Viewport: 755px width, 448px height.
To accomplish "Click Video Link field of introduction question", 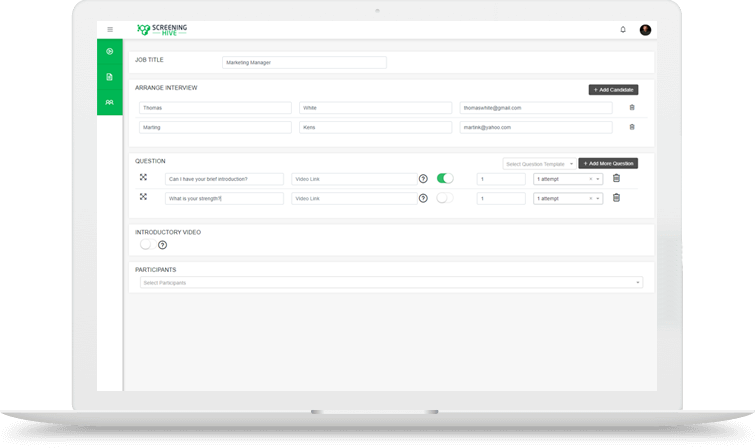I will pos(354,179).
